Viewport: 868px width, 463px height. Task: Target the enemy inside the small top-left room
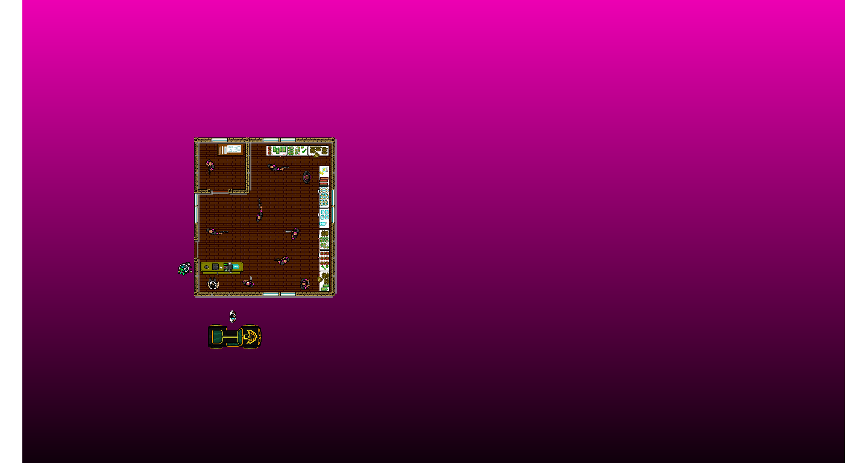click(x=210, y=166)
